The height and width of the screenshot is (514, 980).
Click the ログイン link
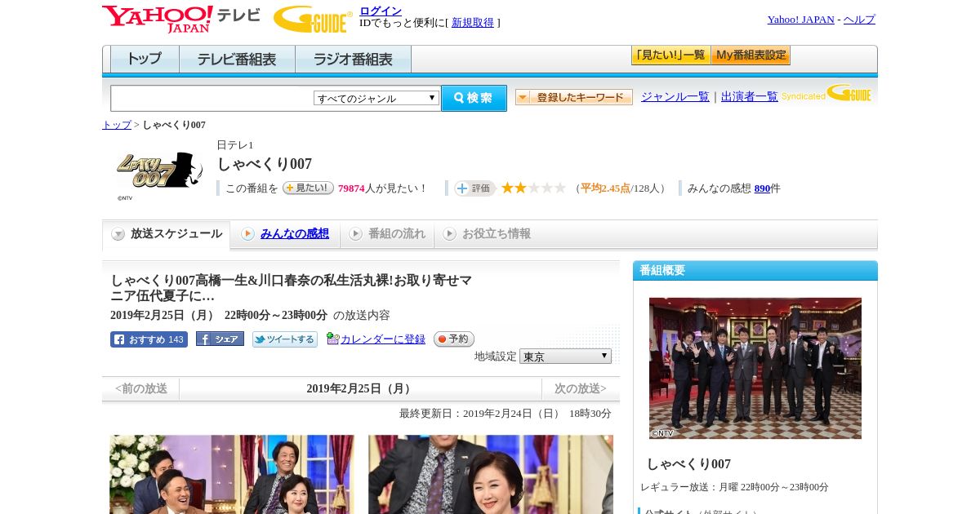click(381, 11)
